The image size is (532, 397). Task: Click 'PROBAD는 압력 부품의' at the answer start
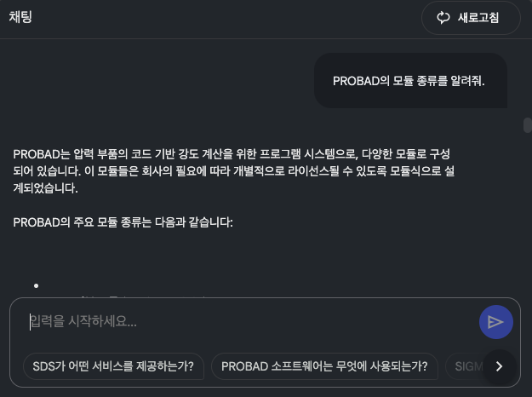click(70, 153)
